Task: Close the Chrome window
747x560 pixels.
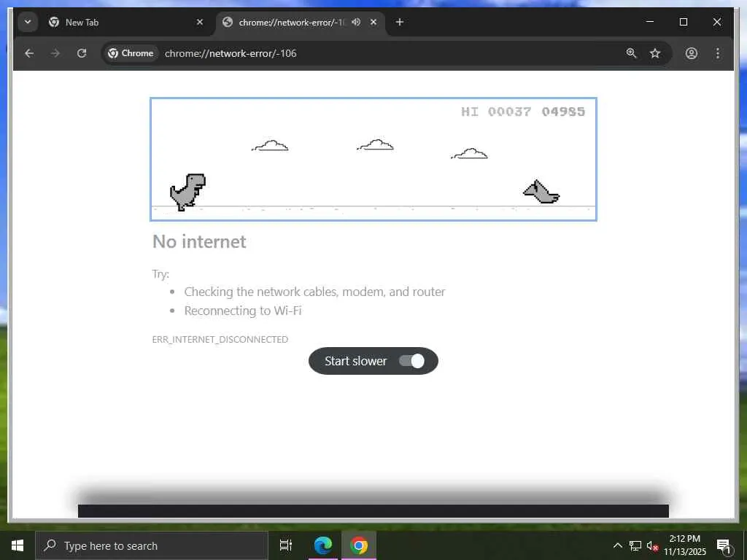Action: (716, 22)
